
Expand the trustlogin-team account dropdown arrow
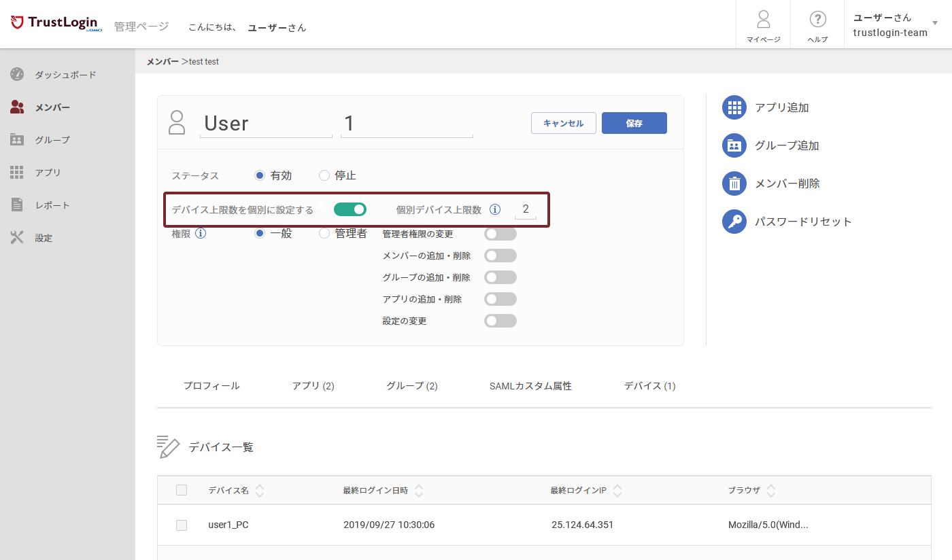click(935, 23)
